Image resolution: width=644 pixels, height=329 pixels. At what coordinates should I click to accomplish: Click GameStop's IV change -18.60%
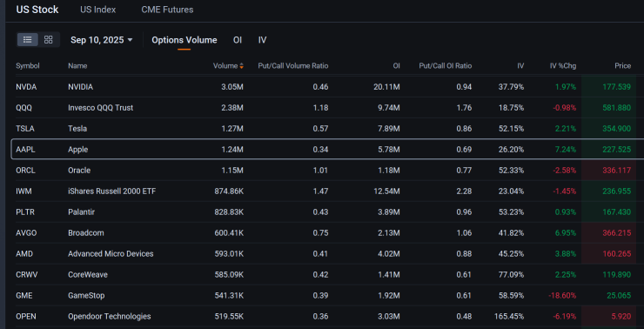coord(562,296)
